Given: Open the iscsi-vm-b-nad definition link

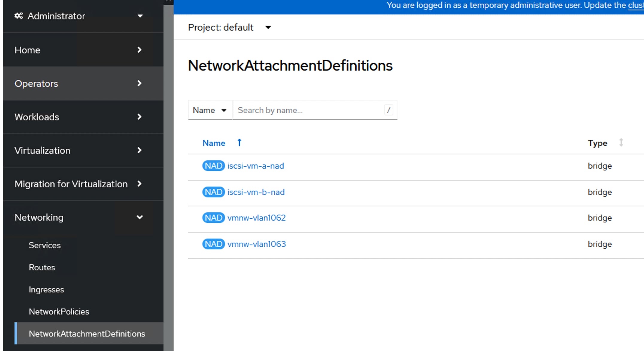Looking at the screenshot, I should click(256, 192).
